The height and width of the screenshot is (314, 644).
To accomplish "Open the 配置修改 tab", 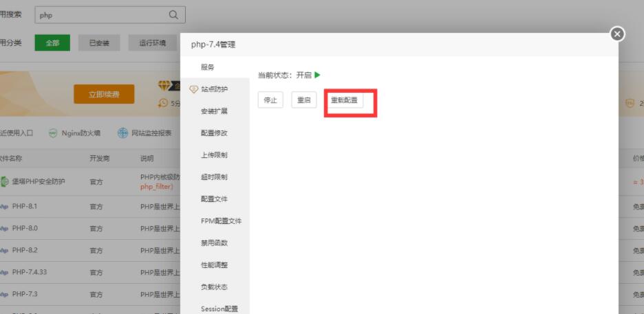I will pyautogui.click(x=214, y=133).
